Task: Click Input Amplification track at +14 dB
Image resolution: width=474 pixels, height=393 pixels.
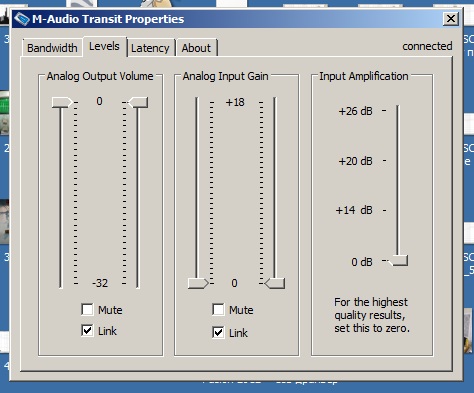Action: [x=398, y=210]
